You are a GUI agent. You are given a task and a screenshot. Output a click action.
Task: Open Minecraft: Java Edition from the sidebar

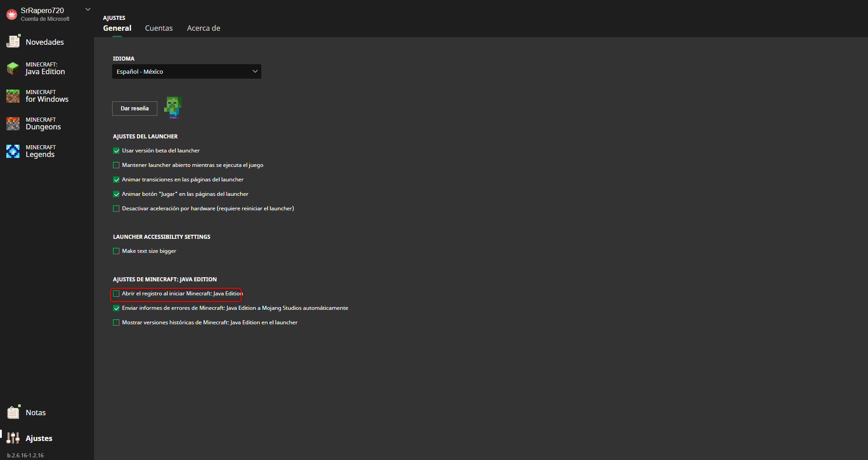[45, 68]
